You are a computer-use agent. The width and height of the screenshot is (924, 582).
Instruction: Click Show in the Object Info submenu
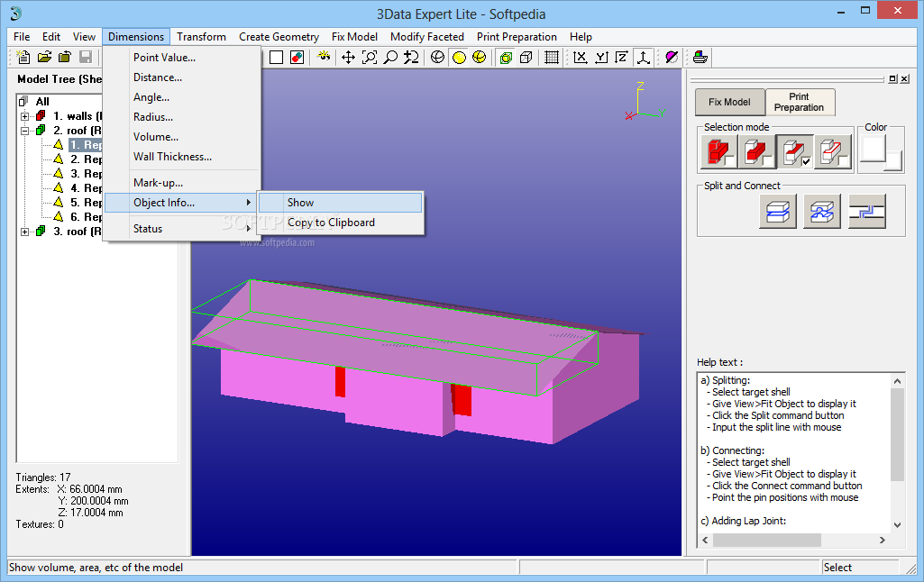point(340,203)
